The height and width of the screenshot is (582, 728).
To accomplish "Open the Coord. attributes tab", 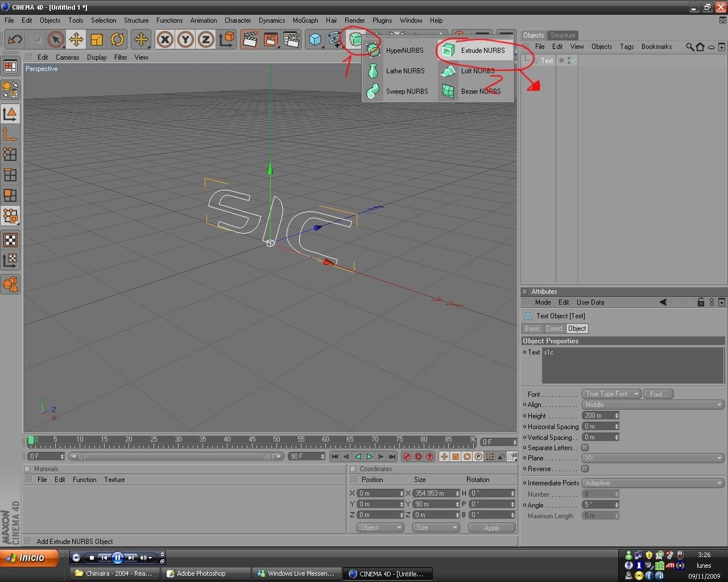I will (554, 329).
